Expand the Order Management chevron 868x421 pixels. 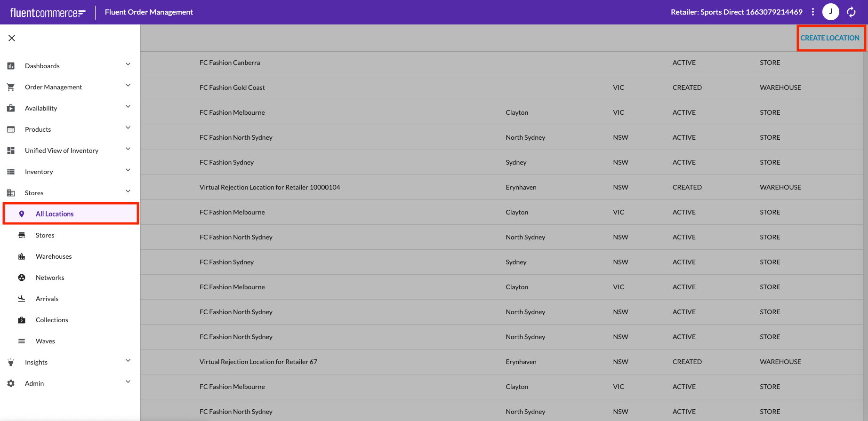(x=128, y=86)
